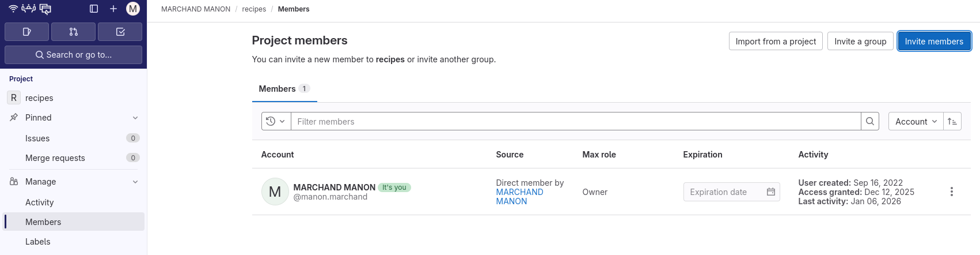Click the network connection icon in top bar
The width and height of the screenshot is (980, 255).
29,9
